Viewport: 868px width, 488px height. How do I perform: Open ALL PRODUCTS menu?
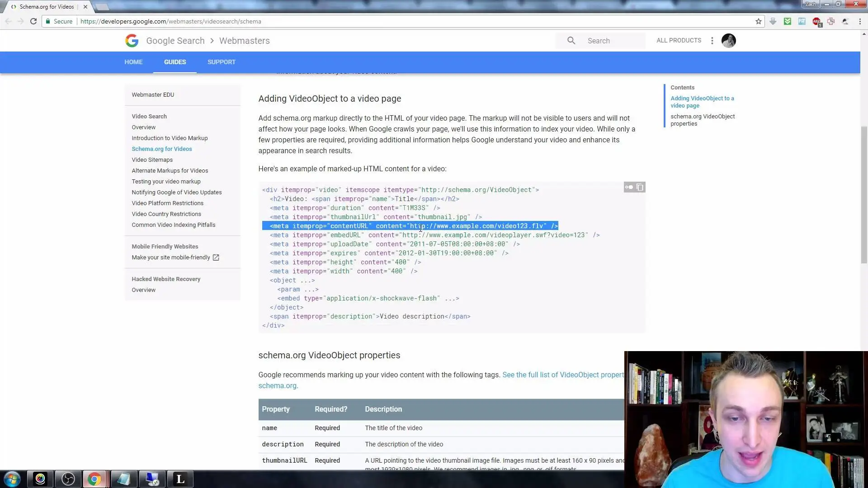[679, 40]
